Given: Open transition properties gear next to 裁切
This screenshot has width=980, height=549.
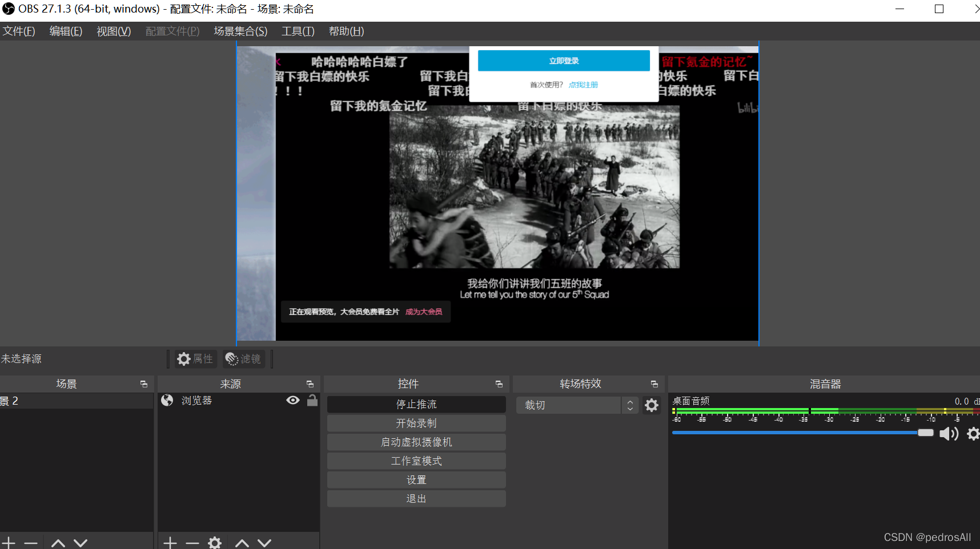Looking at the screenshot, I should pyautogui.click(x=652, y=405).
